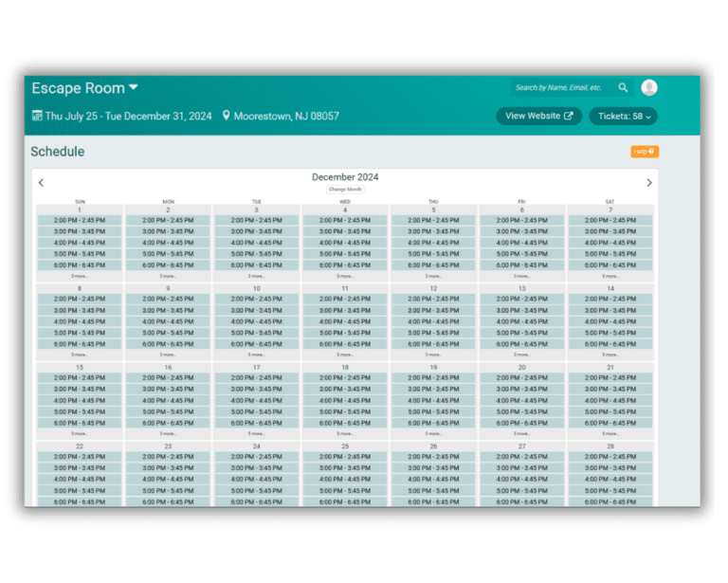The width and height of the screenshot is (728, 583).
Task: Select the 6:00 PM slot on December 5
Action: [x=433, y=265]
